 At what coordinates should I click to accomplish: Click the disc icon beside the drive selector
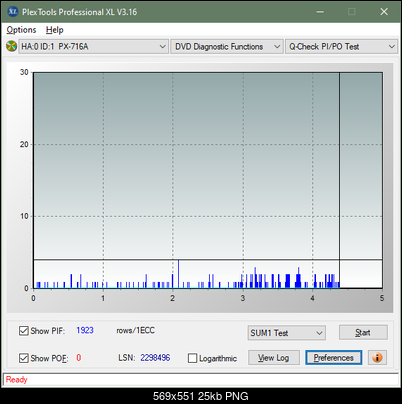pyautogui.click(x=11, y=46)
